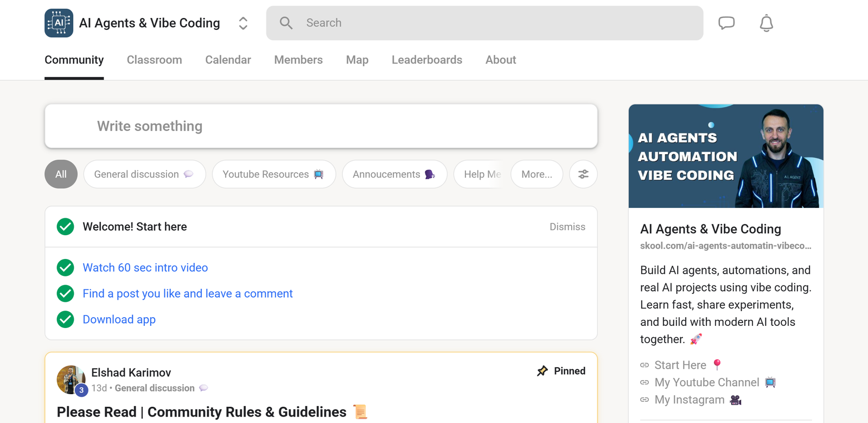Click the AI Agents community logo
868x423 pixels.
click(59, 23)
